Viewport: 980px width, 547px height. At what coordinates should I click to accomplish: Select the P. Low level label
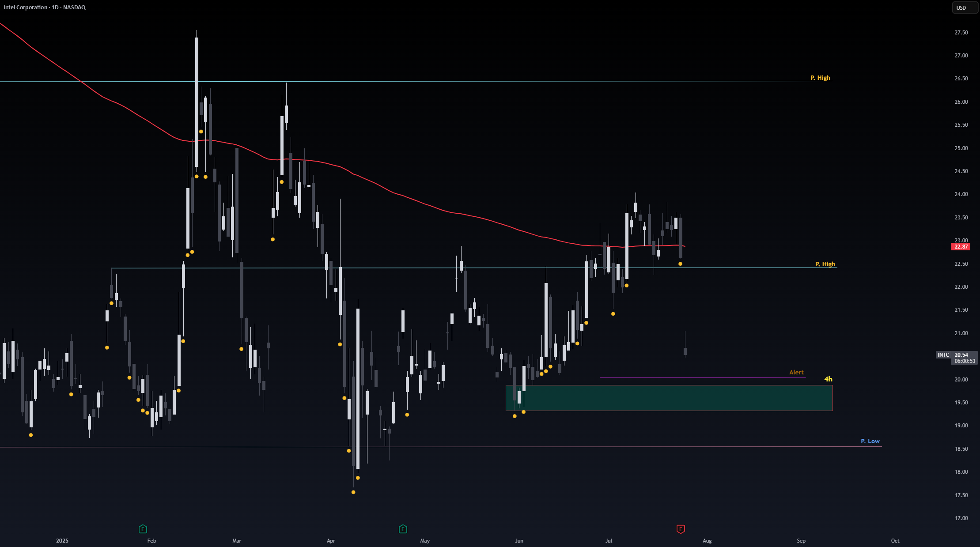pos(870,441)
